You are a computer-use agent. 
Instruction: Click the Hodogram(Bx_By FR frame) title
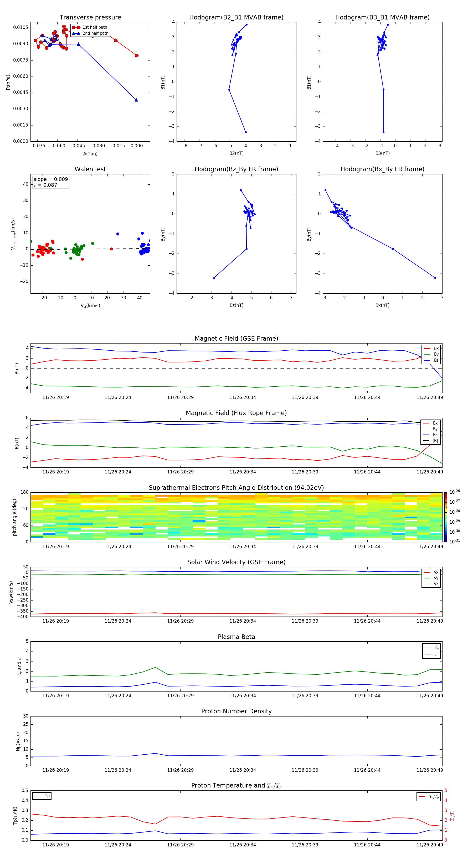[x=382, y=169]
